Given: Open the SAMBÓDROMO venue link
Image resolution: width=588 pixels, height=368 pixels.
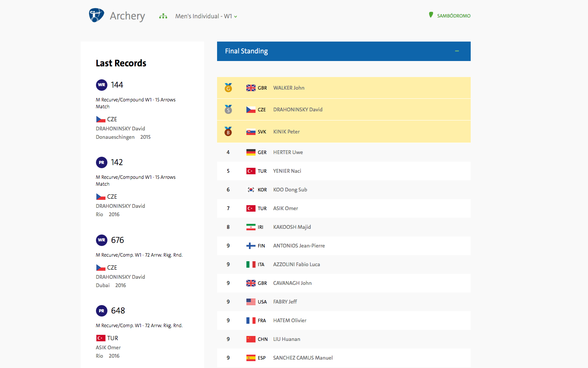Looking at the screenshot, I should tap(454, 16).
